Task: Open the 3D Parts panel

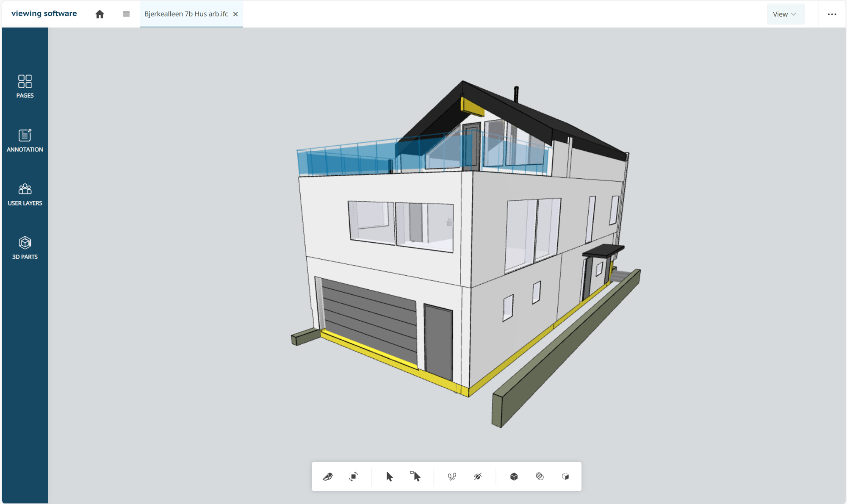Action: (25, 248)
